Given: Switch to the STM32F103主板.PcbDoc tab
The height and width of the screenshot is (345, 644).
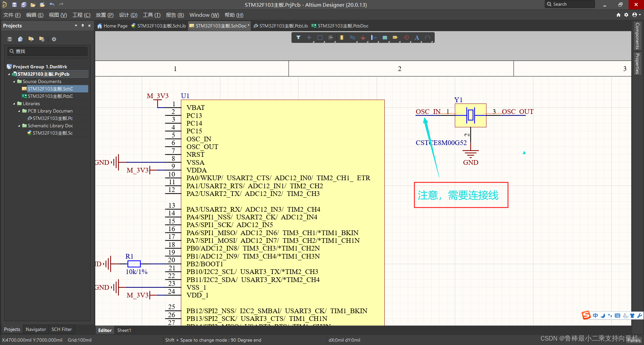Looking at the screenshot, I should [342, 26].
